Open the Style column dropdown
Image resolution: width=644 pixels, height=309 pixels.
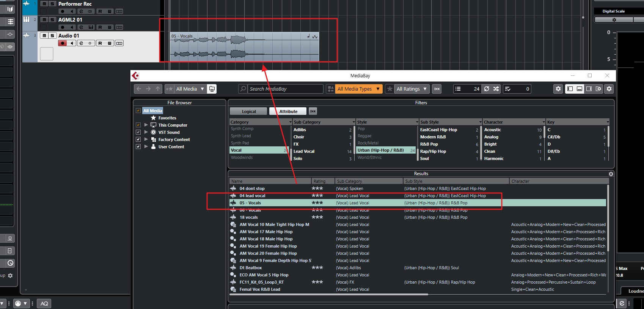tap(417, 122)
